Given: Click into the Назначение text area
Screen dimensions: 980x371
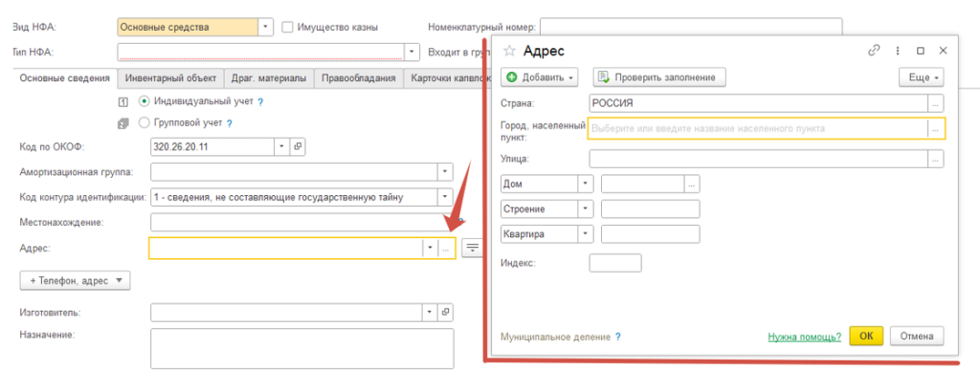Looking at the screenshot, I should pos(301,348).
